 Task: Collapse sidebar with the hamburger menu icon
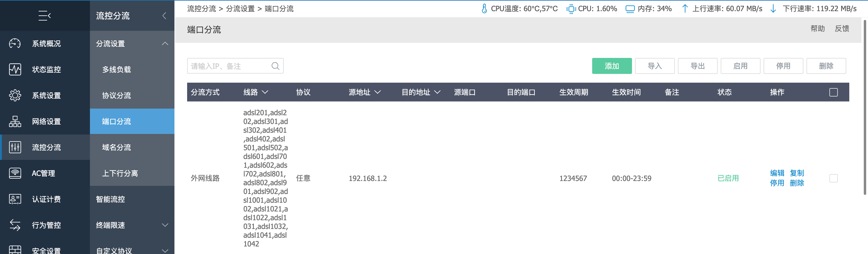44,15
